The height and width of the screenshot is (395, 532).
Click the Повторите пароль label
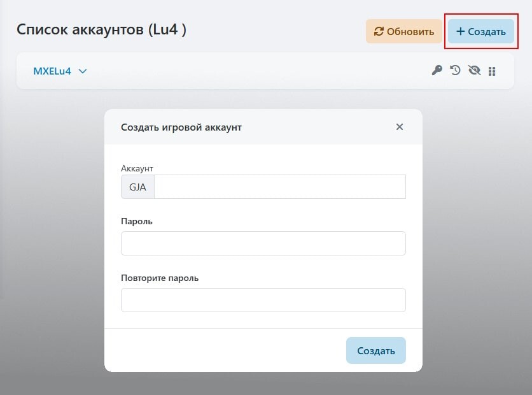(160, 278)
